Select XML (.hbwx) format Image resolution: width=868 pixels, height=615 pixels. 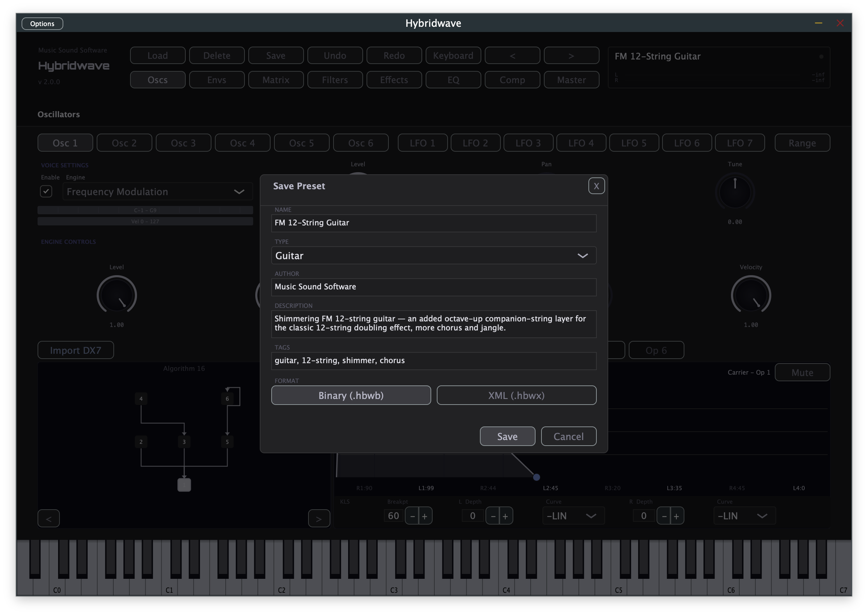516,395
